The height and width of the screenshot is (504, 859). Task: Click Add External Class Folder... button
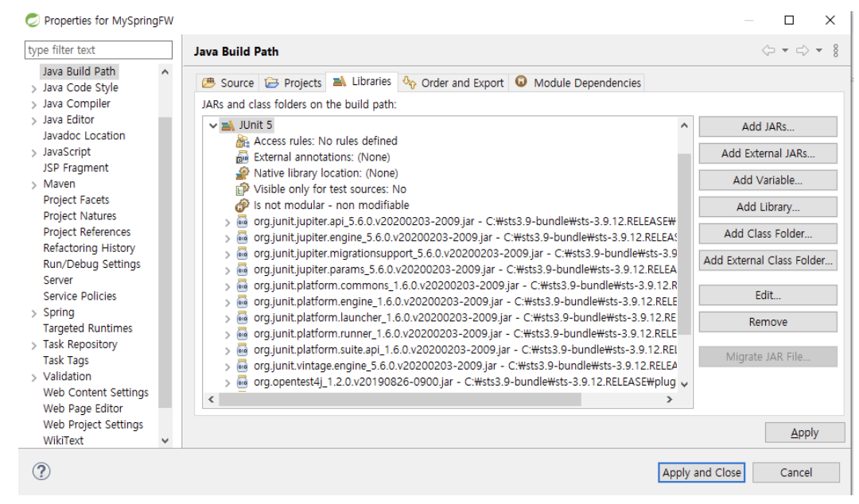[768, 261]
